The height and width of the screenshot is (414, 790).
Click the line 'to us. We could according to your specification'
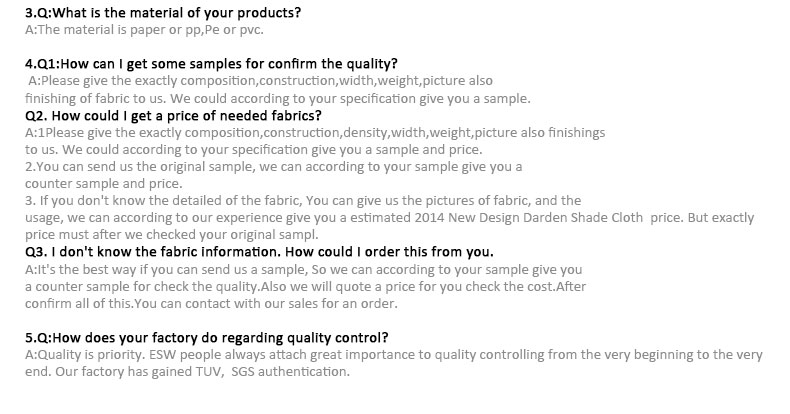(x=253, y=150)
